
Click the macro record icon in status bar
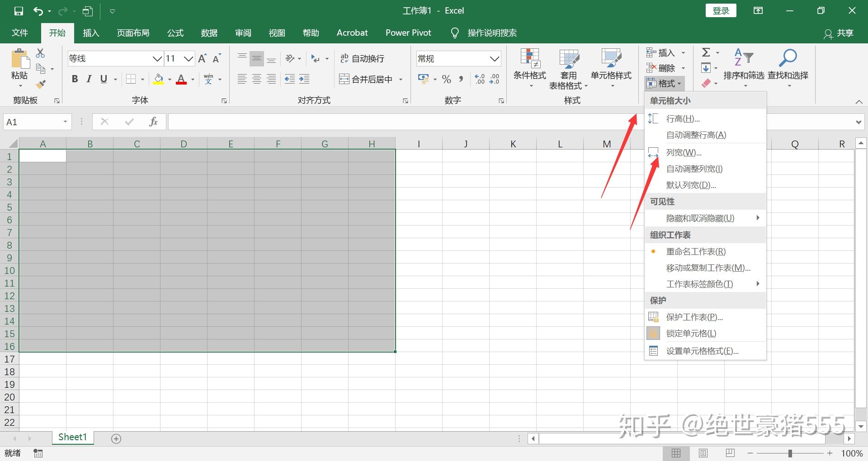(x=38, y=453)
